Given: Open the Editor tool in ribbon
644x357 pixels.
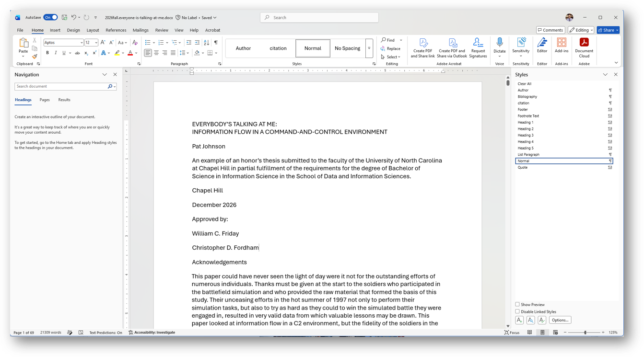Looking at the screenshot, I should pos(542,46).
